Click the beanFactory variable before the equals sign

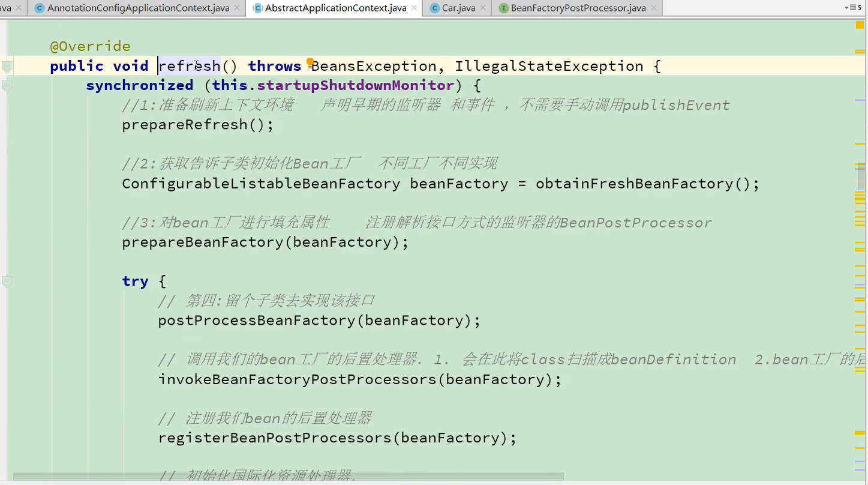point(459,184)
